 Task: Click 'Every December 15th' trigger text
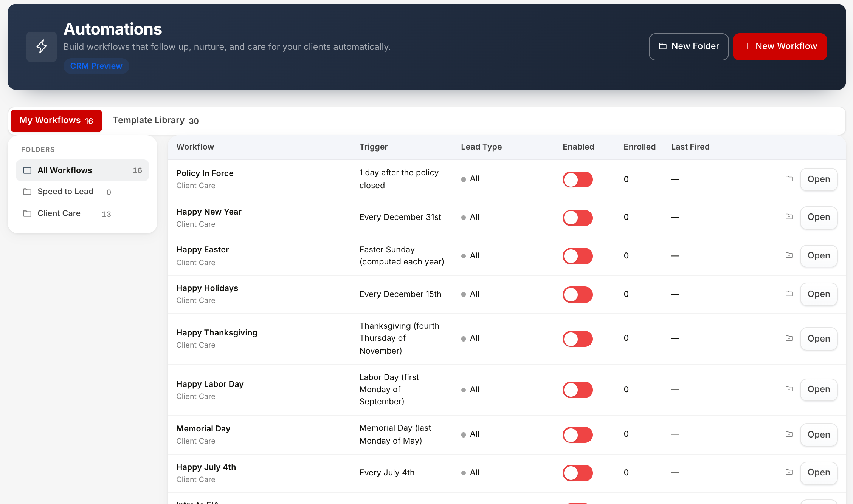point(400,294)
